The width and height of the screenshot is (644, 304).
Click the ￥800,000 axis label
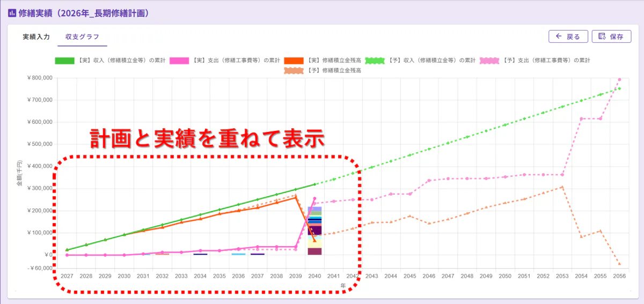tap(39, 78)
